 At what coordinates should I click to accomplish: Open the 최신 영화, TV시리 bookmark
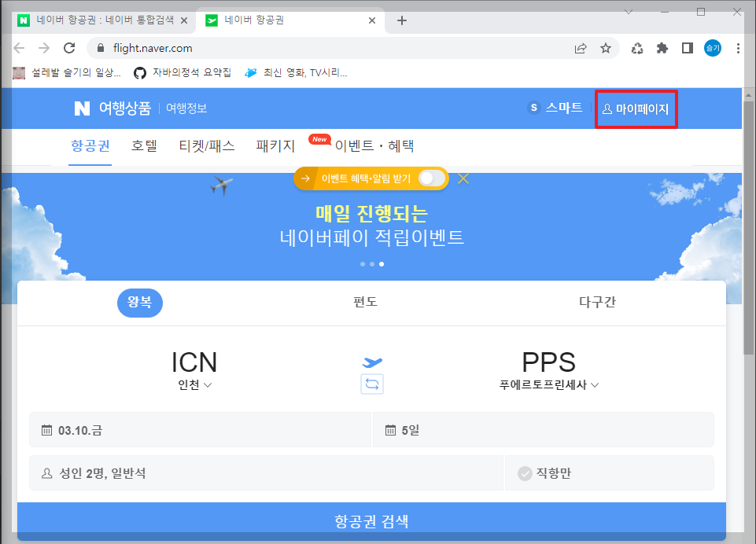pyautogui.click(x=296, y=73)
